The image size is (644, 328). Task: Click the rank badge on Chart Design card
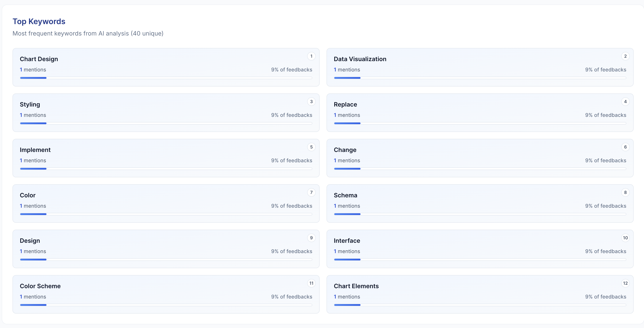(311, 56)
